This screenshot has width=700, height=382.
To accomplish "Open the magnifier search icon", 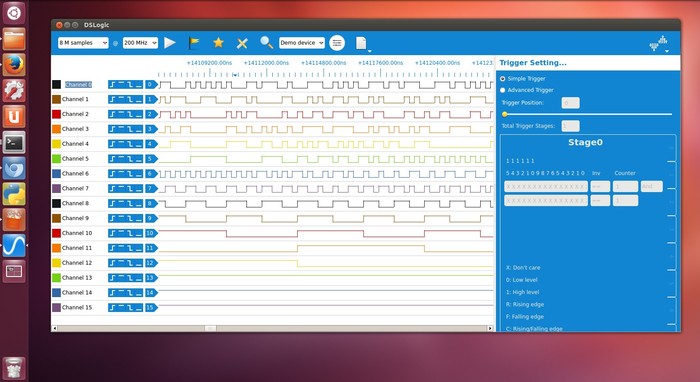I will 267,42.
